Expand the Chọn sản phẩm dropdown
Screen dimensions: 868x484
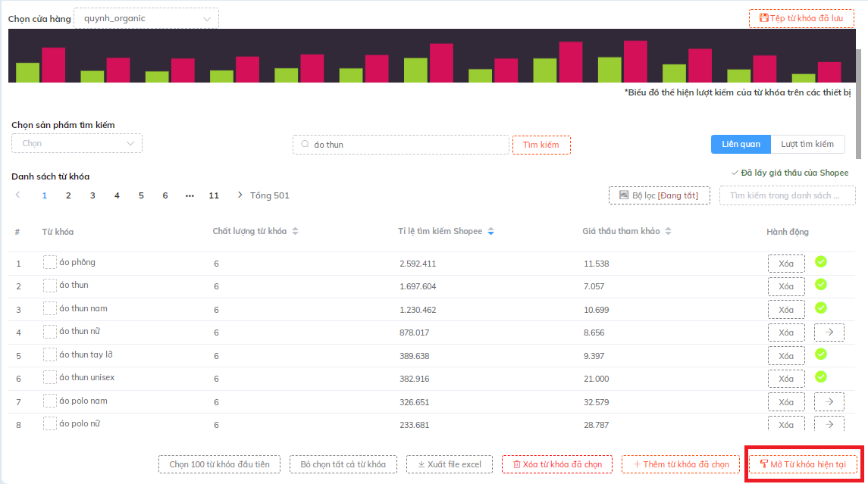[x=77, y=143]
